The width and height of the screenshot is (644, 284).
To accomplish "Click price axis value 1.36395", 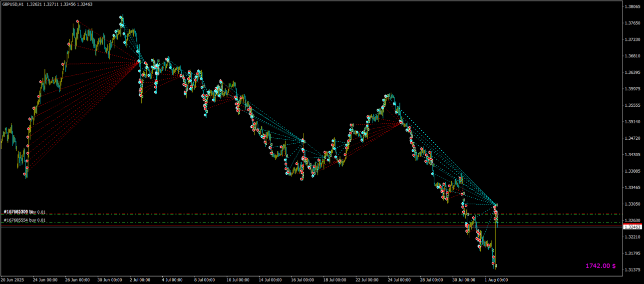I will [633, 72].
